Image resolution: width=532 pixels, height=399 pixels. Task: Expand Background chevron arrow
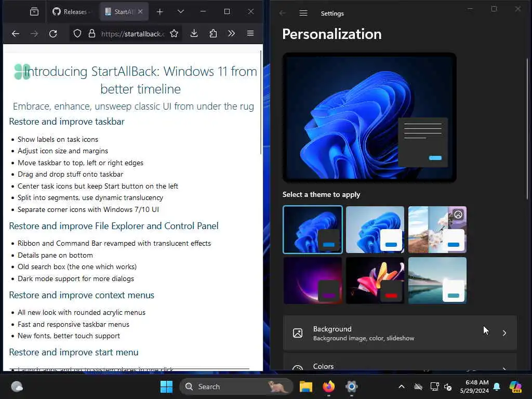pos(504,333)
